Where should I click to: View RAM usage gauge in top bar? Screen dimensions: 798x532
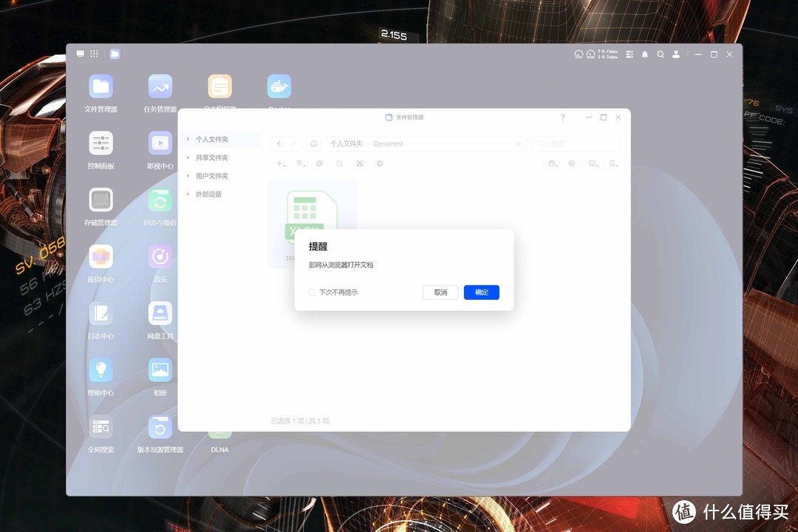(x=590, y=54)
